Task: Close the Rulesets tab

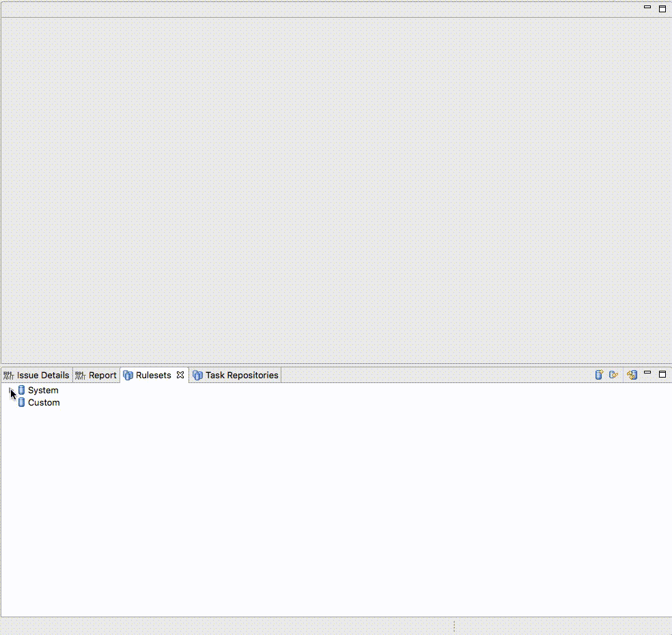Action: [x=180, y=375]
